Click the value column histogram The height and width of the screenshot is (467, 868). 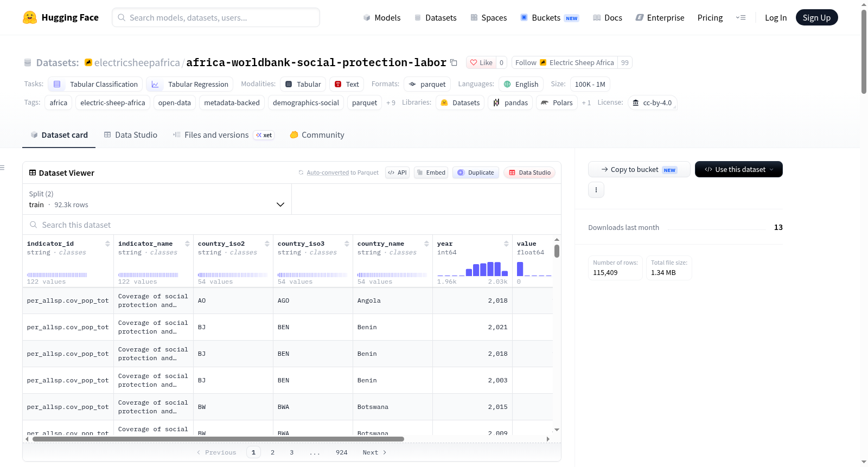534,269
